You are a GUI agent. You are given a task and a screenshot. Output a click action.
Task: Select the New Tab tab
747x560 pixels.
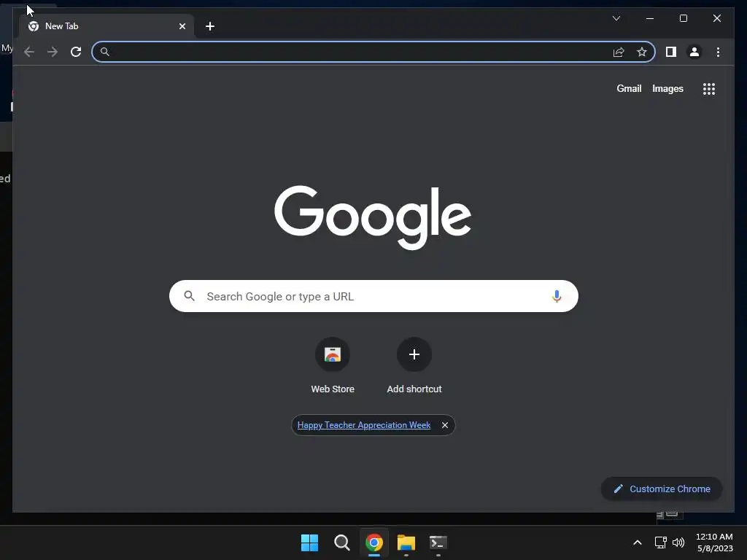click(x=107, y=26)
